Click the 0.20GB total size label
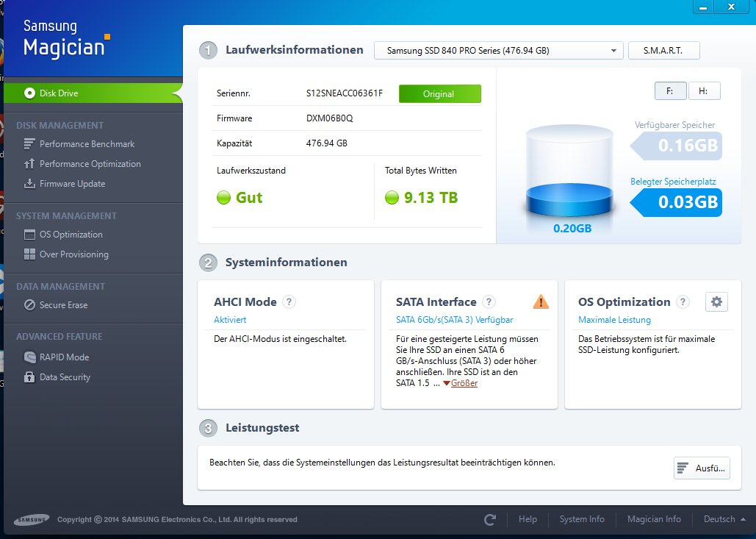756x539 pixels. pyautogui.click(x=572, y=229)
